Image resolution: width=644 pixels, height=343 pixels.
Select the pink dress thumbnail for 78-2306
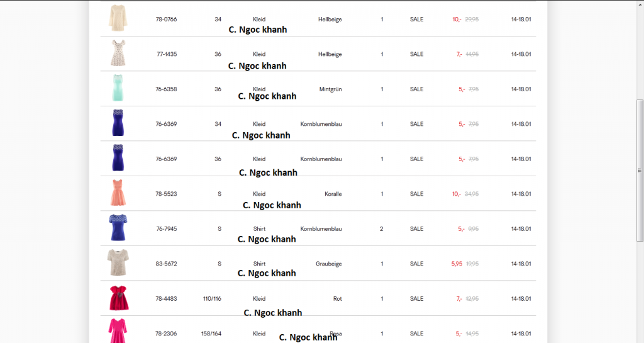tap(117, 331)
